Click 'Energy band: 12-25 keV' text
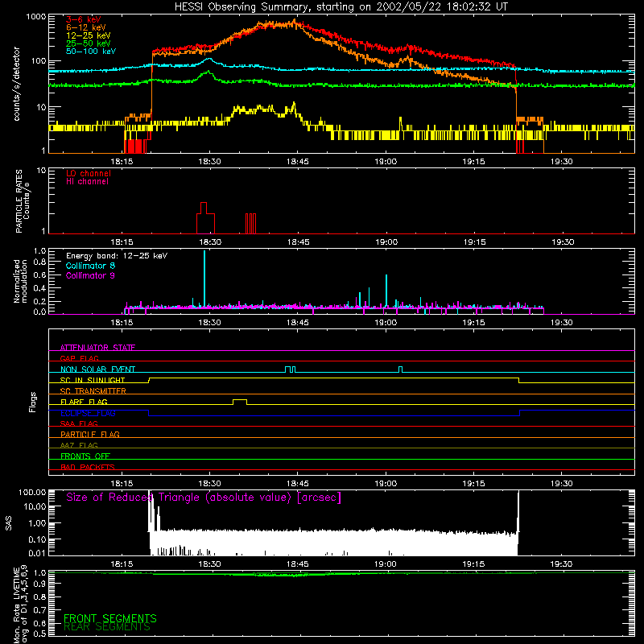644x644 pixels. [x=117, y=256]
